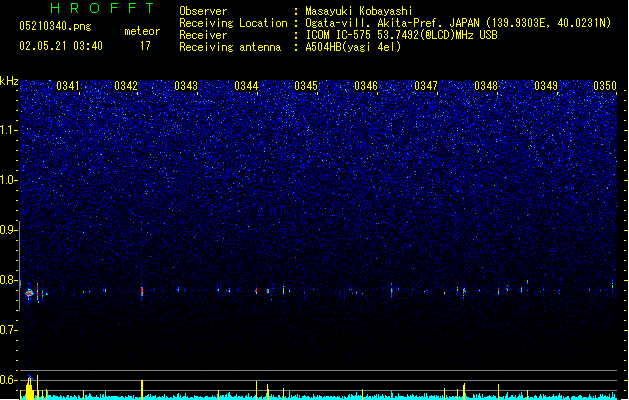Viewport: 629px width, 400px height.
Task: Click the 0347 time marker
Action: click(x=426, y=86)
